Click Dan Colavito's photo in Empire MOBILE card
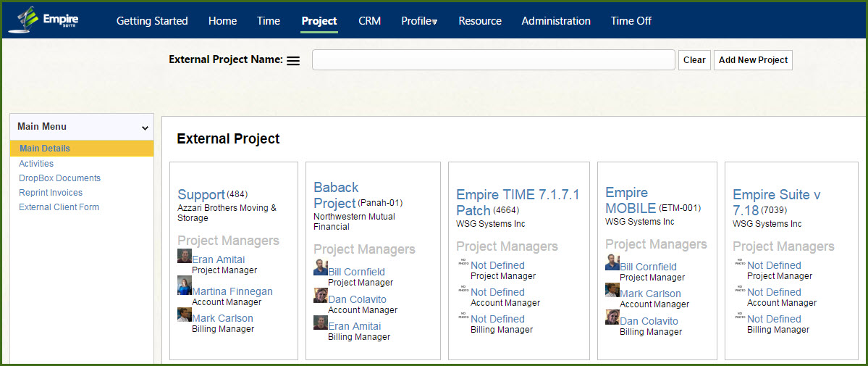Viewport: 868px width, 366px height. 612,317
